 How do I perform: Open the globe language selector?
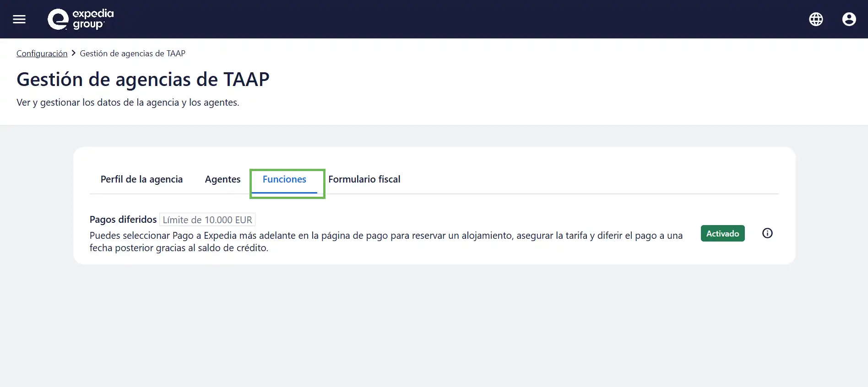click(816, 19)
